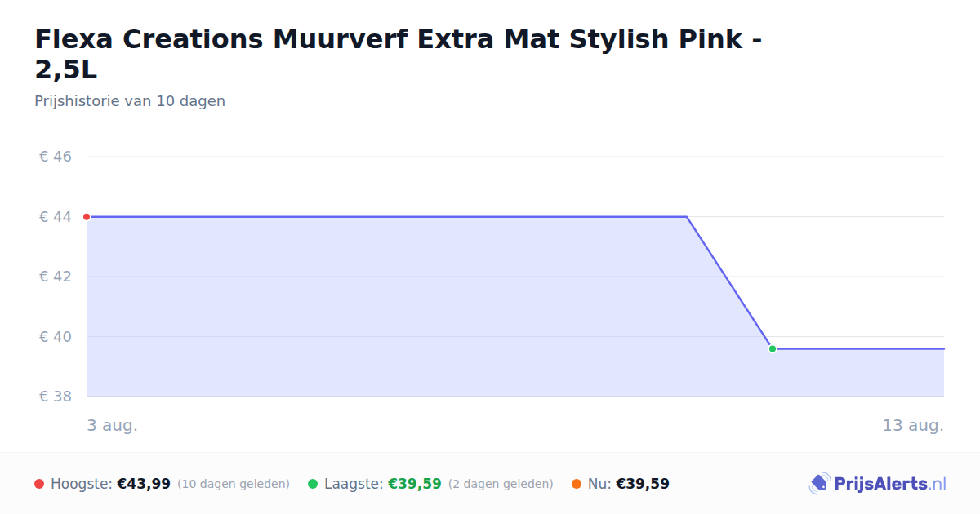The image size is (980, 514).
Task: Click the € 38 y-axis label
Action: point(56,397)
